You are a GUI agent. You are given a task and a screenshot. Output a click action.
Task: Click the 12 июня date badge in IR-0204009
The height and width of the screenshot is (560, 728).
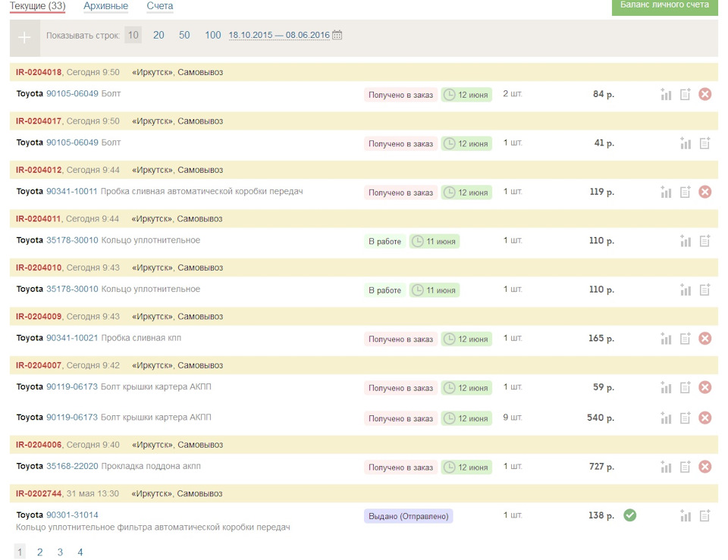(466, 339)
